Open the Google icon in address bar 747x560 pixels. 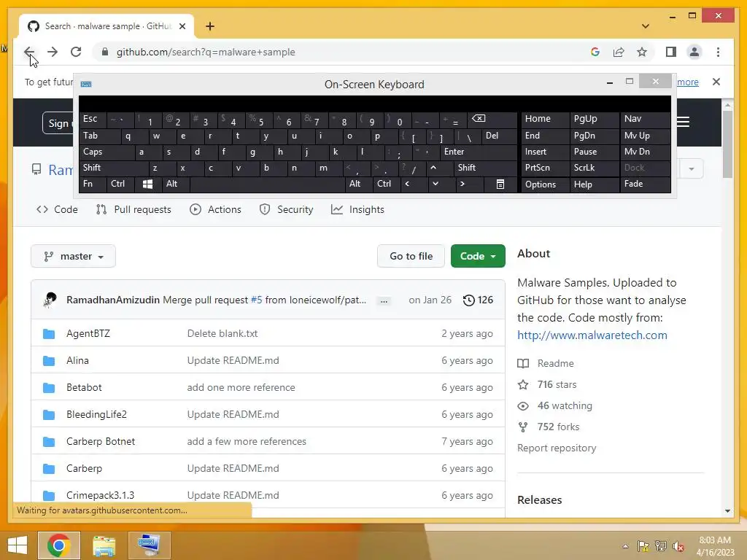point(595,52)
